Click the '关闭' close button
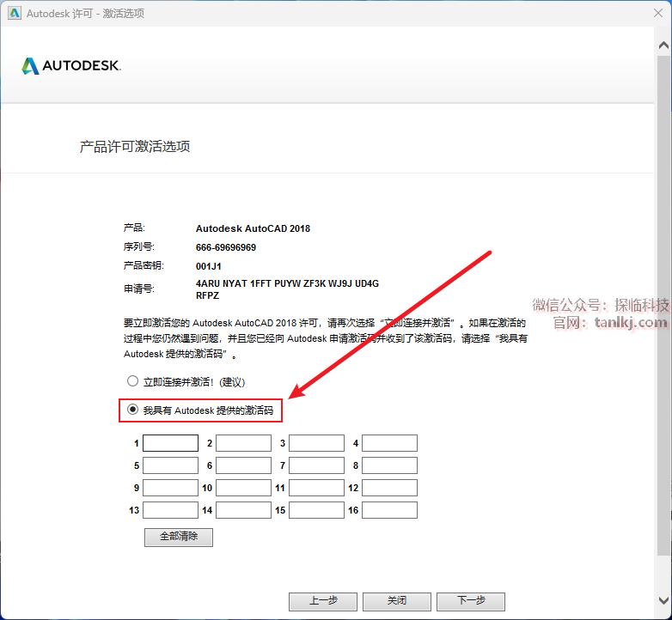Image resolution: width=672 pixels, height=620 pixels. pos(397,601)
